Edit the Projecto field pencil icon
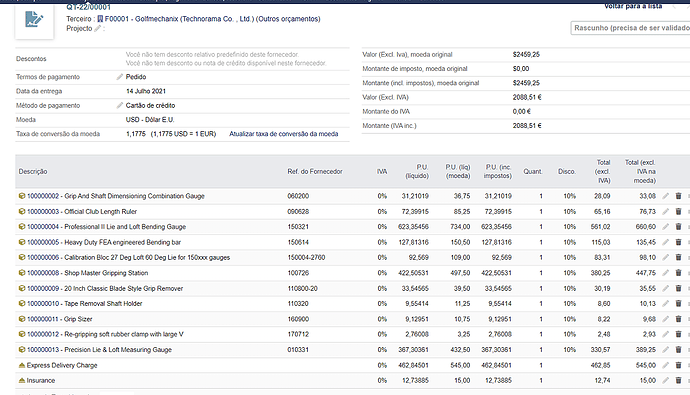This screenshot has width=690, height=395. pos(97,29)
